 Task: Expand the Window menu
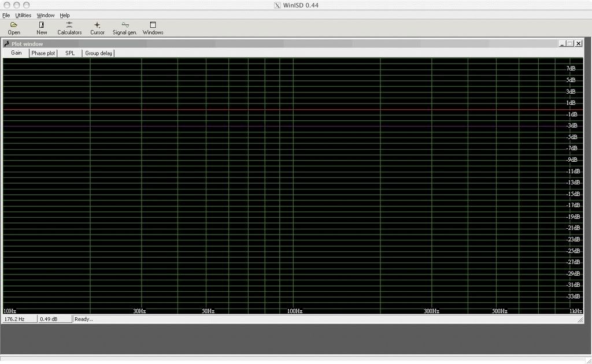[46, 15]
